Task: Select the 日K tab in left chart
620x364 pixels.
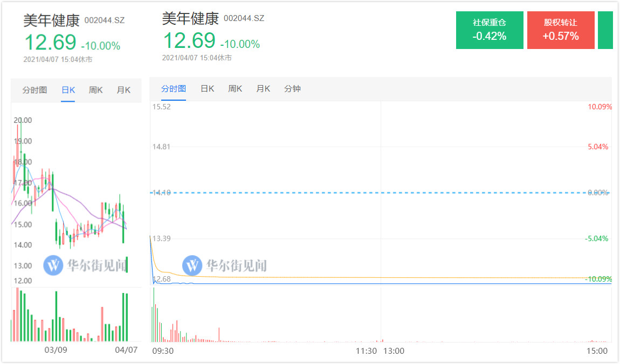Action: [68, 90]
